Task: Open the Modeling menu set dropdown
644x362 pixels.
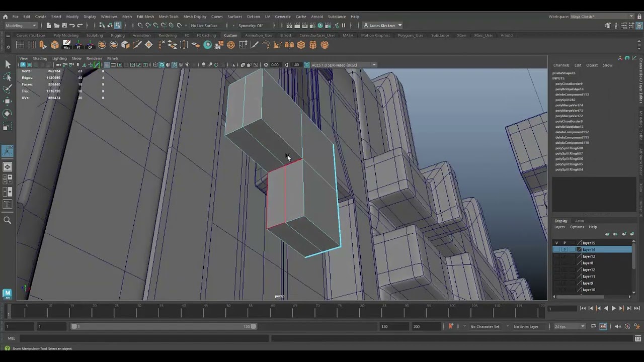Action: click(20, 26)
